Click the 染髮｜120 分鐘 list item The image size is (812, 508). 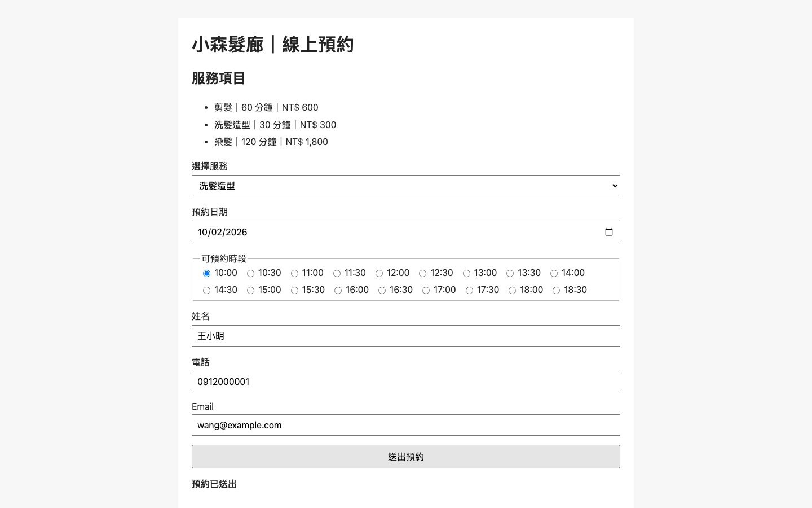pos(271,142)
